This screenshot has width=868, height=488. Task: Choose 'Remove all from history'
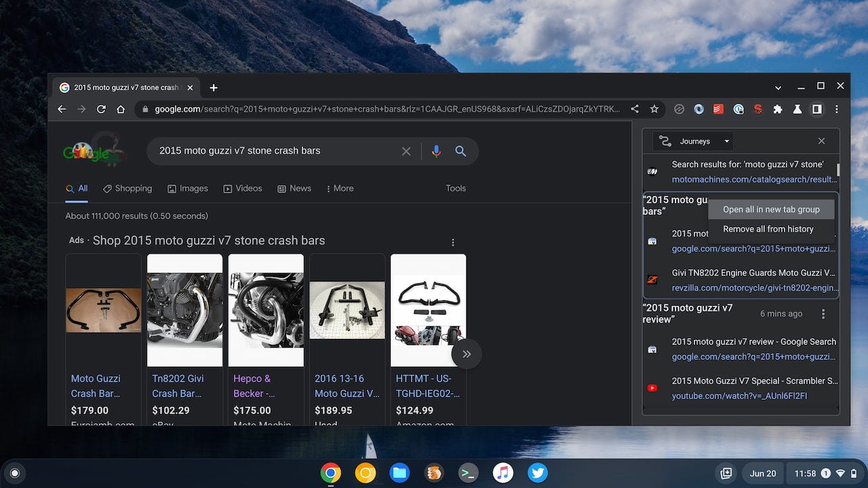(771, 229)
